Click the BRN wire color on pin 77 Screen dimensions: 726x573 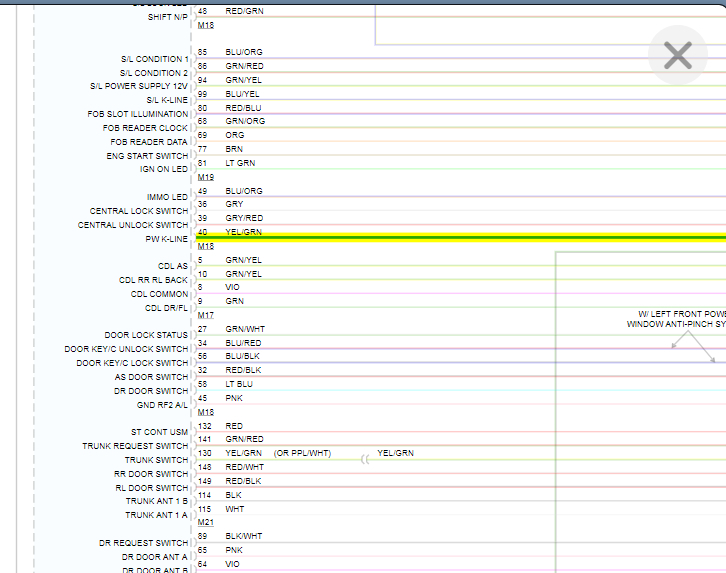(234, 149)
